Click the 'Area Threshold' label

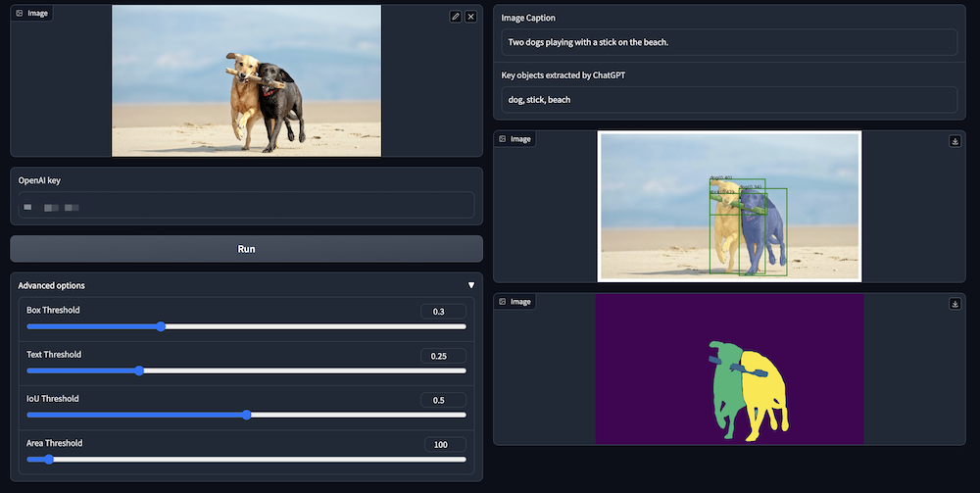(54, 443)
